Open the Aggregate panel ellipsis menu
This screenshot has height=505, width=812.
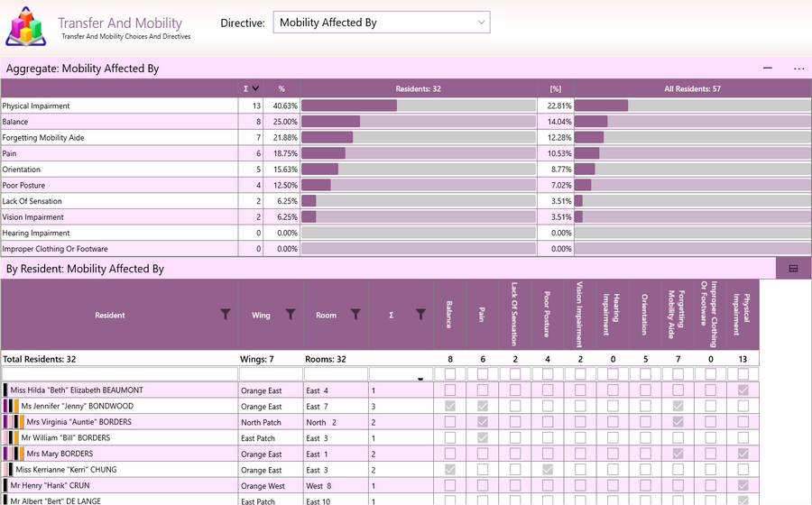click(x=798, y=69)
